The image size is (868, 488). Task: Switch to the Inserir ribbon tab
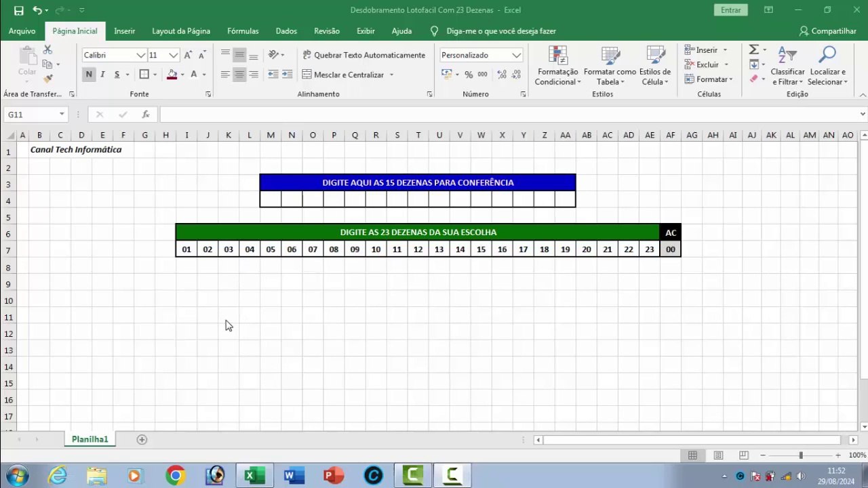pos(124,31)
